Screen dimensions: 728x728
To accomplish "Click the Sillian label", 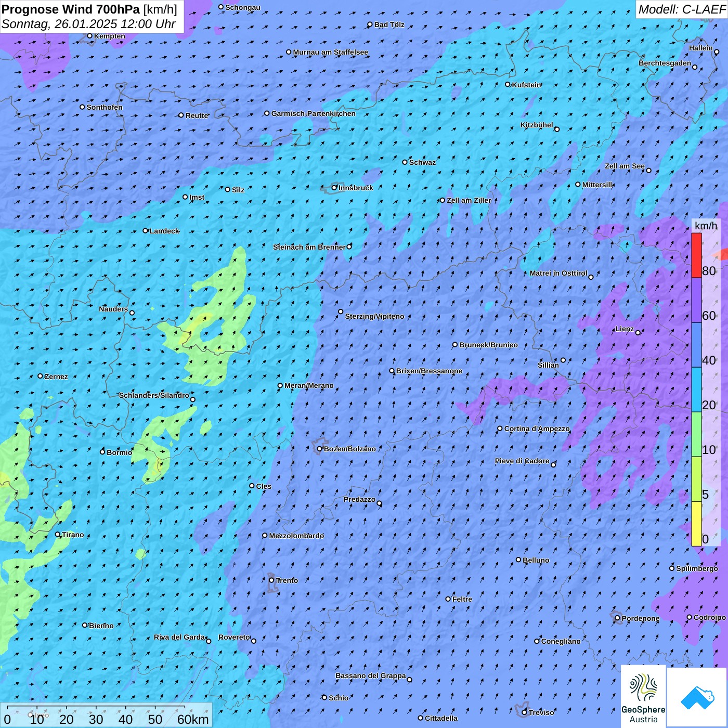I will pos(548,365).
